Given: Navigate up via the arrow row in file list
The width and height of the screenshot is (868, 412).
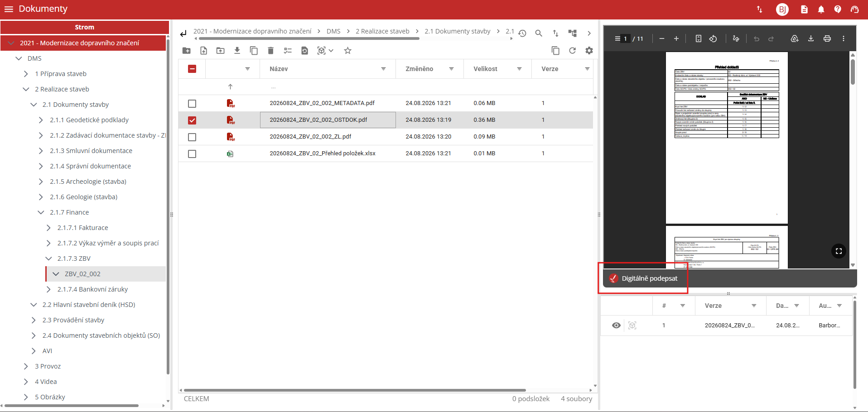Looking at the screenshot, I should (x=230, y=86).
